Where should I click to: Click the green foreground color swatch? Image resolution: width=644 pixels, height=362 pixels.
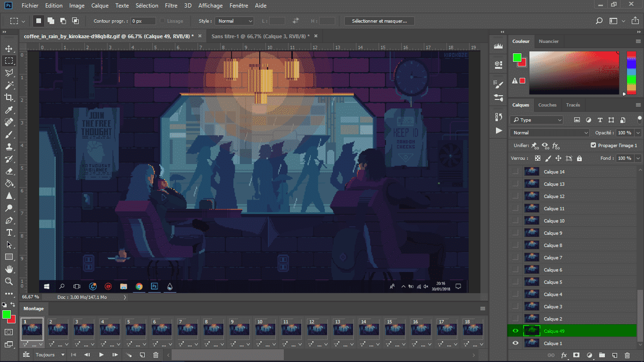tap(6, 314)
